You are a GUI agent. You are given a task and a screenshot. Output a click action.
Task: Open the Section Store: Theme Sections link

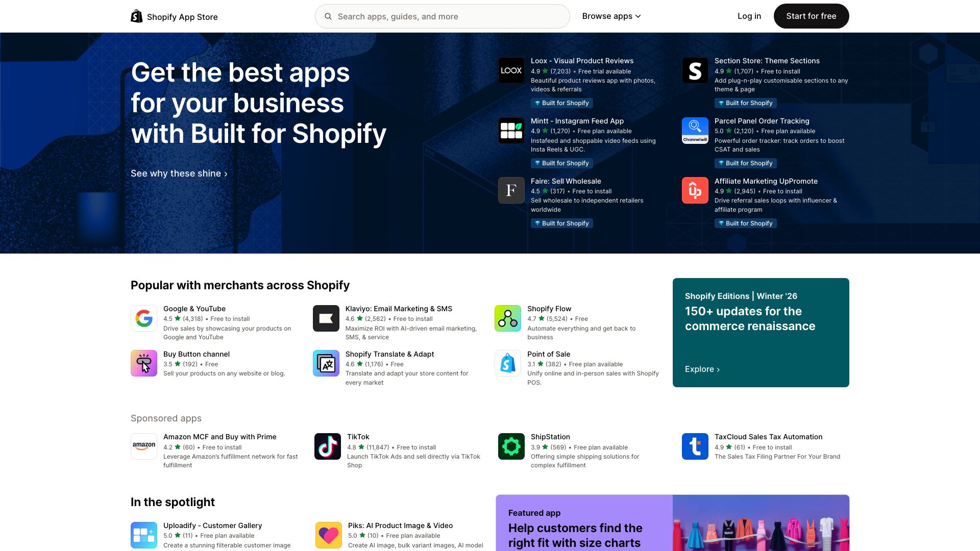pos(767,60)
